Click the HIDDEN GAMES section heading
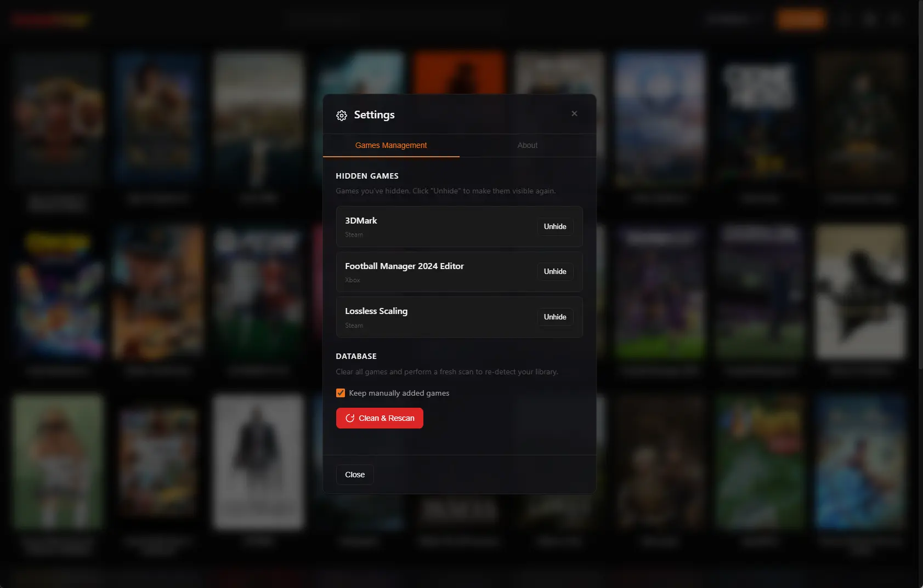The height and width of the screenshot is (588, 923). [367, 176]
